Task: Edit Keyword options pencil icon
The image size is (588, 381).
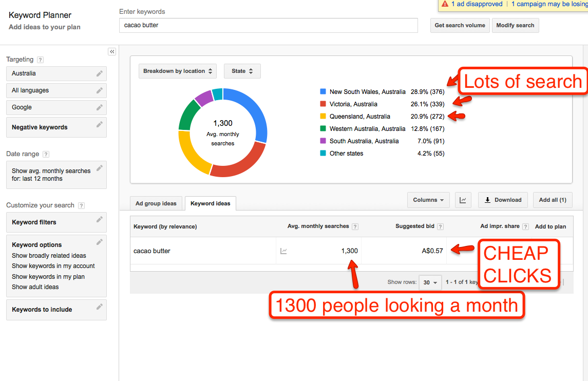Action: (100, 242)
